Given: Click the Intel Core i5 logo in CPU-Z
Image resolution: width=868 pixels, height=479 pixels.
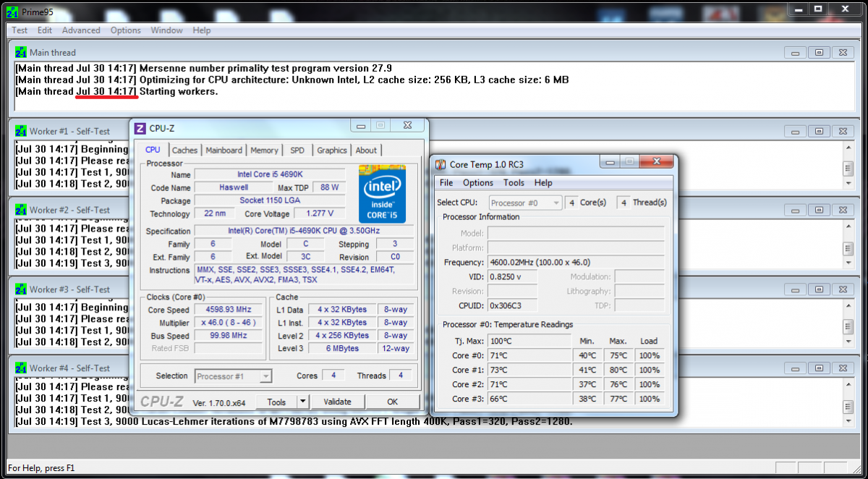Looking at the screenshot, I should tap(383, 194).
